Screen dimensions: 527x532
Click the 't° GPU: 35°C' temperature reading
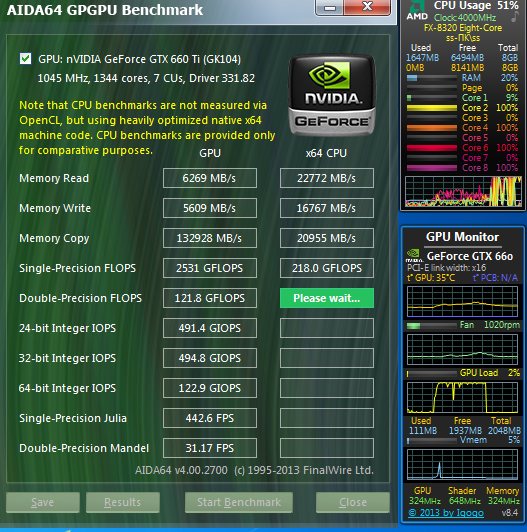click(x=431, y=278)
